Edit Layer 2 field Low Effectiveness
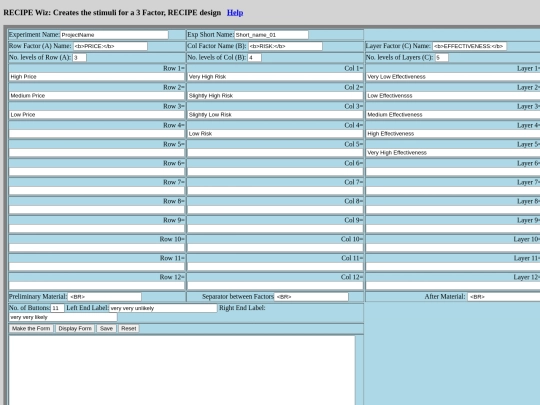 tap(453, 96)
